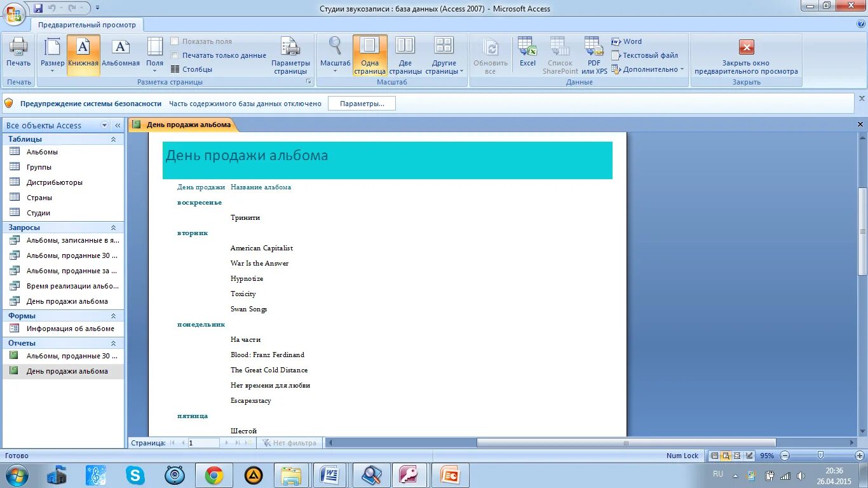Close the security warning bar

862,98
